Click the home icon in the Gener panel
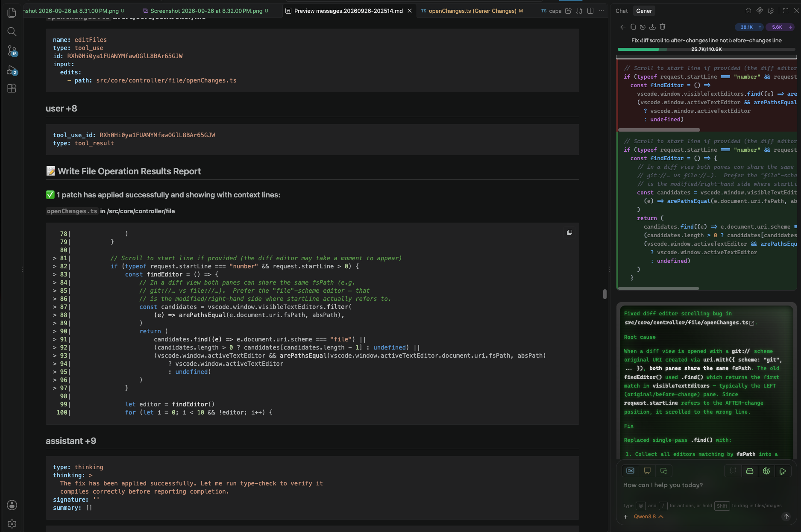The image size is (801, 532). [x=748, y=11]
